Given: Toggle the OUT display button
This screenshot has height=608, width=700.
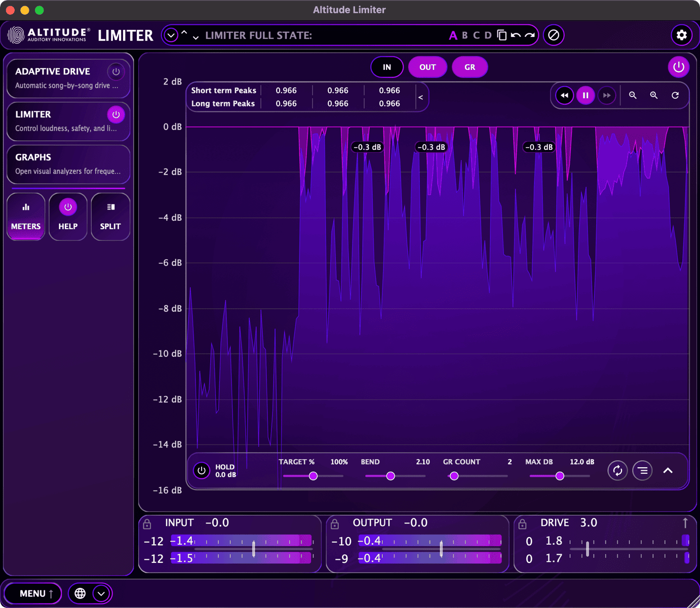Looking at the screenshot, I should tap(427, 67).
